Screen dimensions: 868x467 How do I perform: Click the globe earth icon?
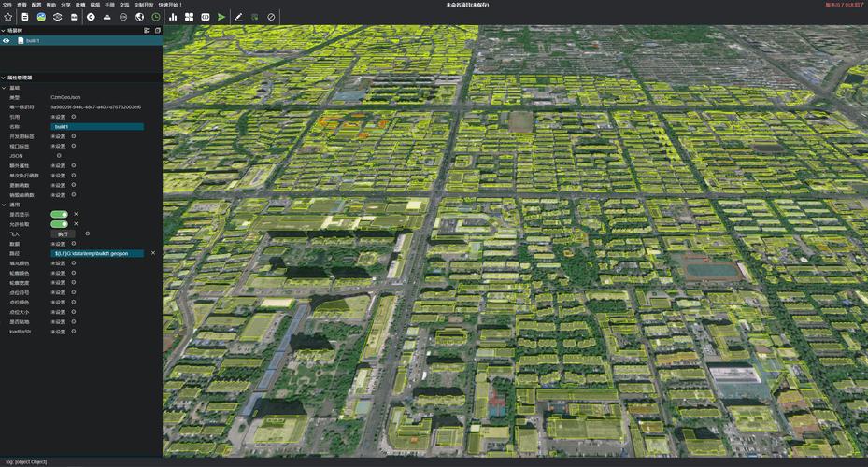coord(139,17)
